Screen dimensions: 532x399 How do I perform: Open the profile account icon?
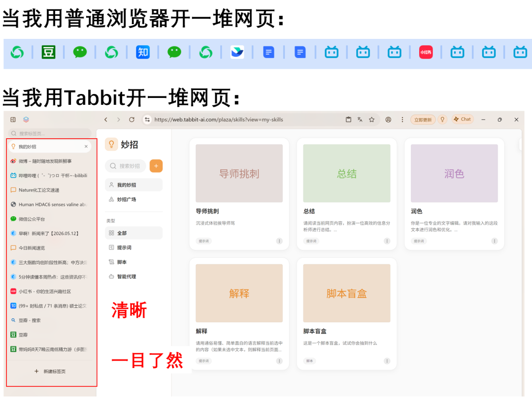pos(389,120)
